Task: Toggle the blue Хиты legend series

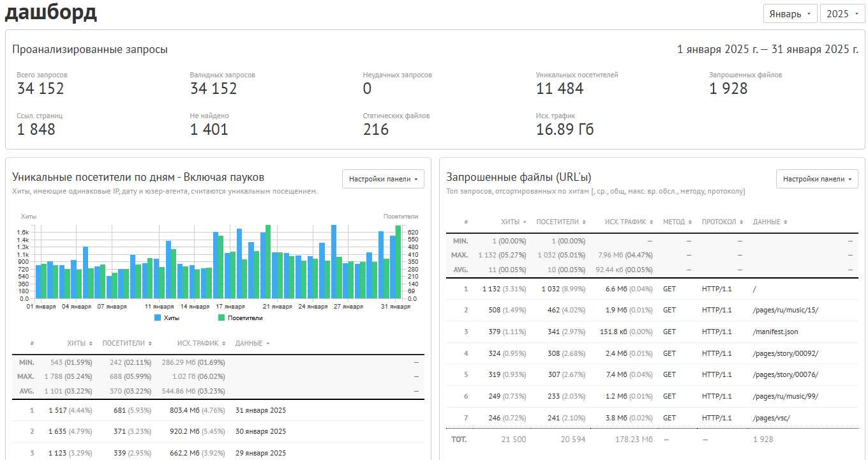Action: click(x=167, y=318)
